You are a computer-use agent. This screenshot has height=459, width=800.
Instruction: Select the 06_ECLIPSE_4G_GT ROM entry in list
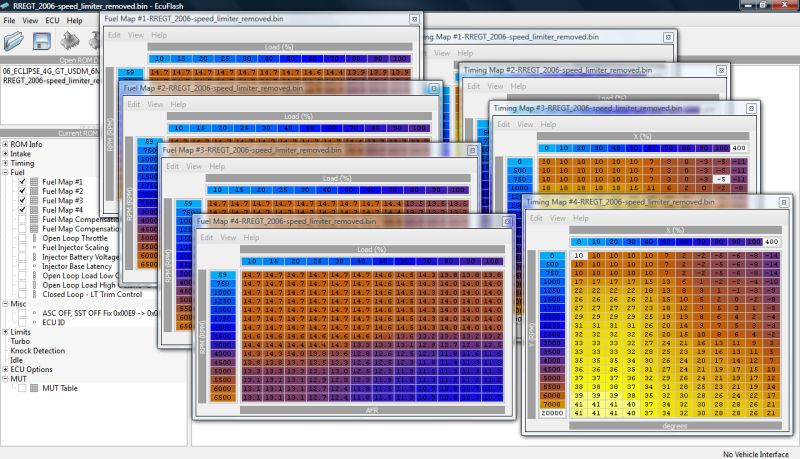[x=48, y=73]
